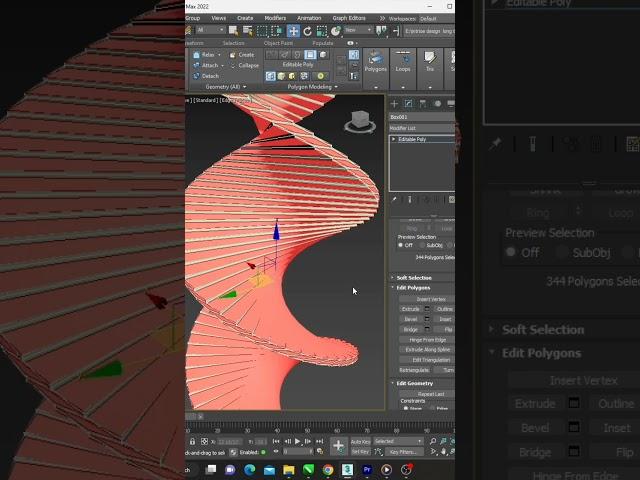Click the selection lock toggle icon
This screenshot has height=480, width=640.
192,442
